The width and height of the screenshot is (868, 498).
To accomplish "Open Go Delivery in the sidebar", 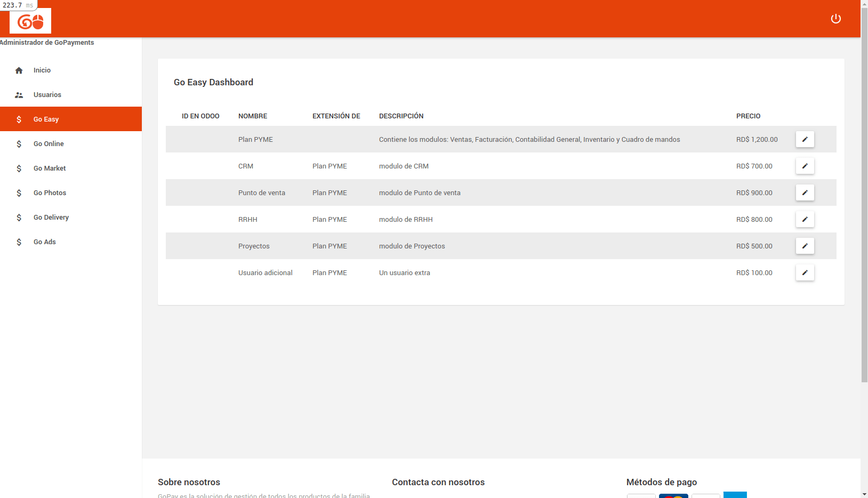I will coord(71,218).
